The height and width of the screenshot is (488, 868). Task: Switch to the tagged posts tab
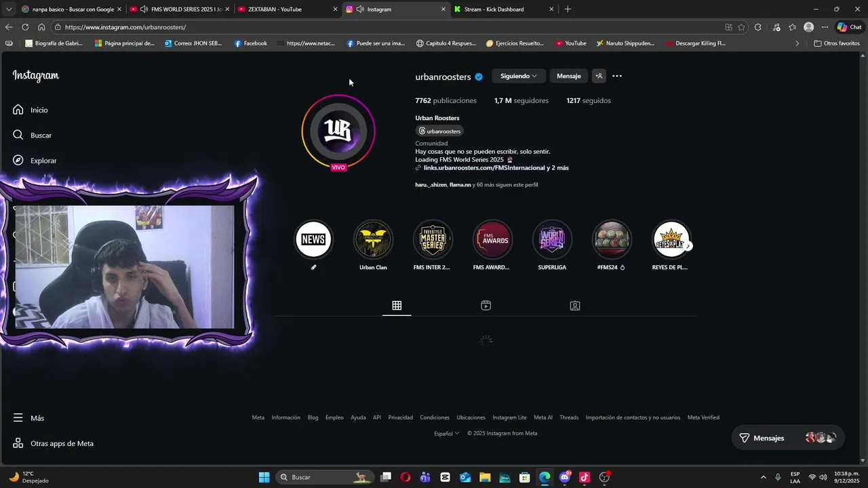[x=575, y=306]
